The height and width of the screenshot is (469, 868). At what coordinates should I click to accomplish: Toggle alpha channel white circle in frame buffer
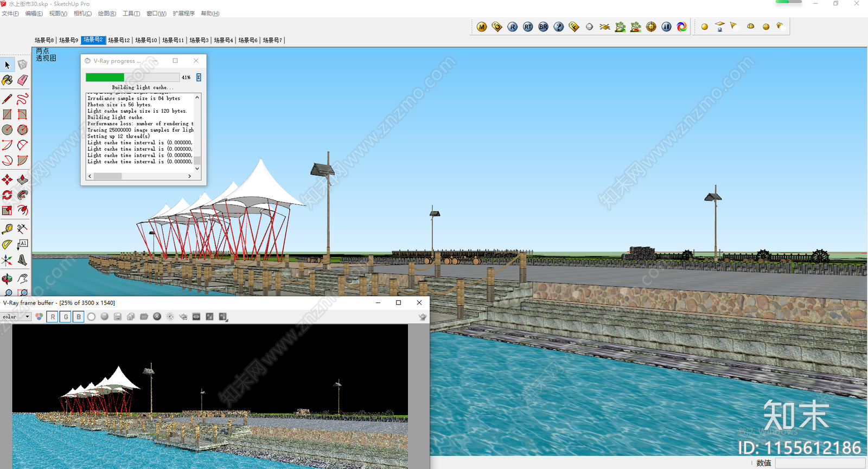[x=92, y=317]
